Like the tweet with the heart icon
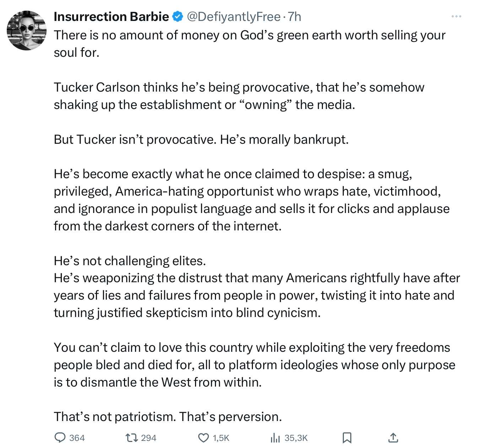The height and width of the screenshot is (448, 492). click(x=203, y=438)
